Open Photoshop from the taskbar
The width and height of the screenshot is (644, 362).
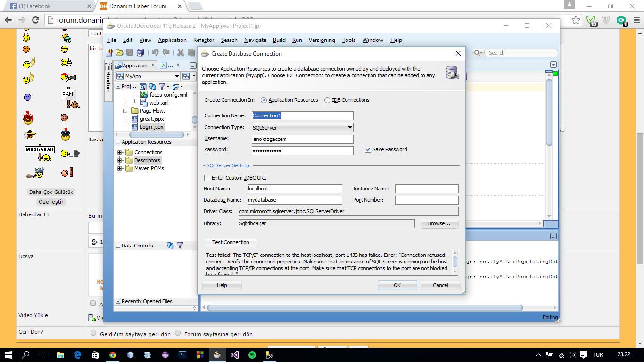[182, 354]
